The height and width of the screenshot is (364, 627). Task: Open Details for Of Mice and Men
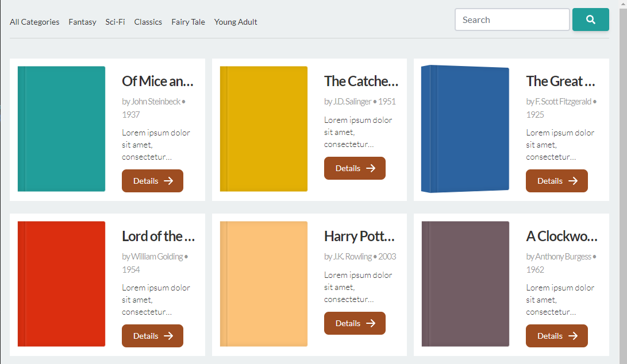pyautogui.click(x=152, y=181)
